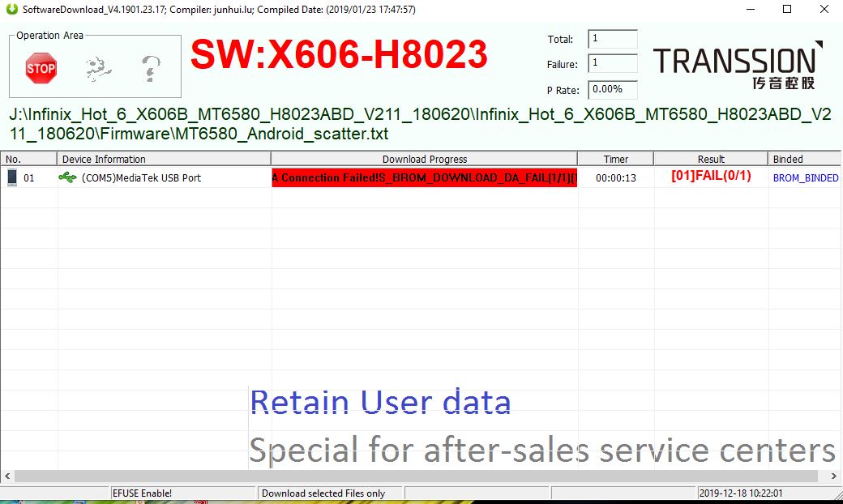Click the Timer column header
Viewport: 843px width, 504px height.
615,159
